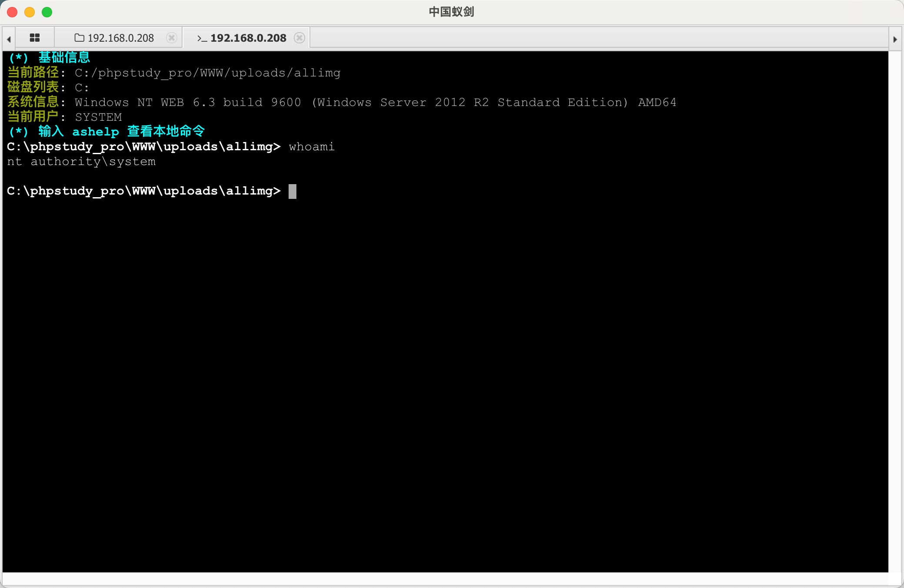Click the 'nt authority\system' output line
The image size is (904, 588).
click(x=81, y=162)
